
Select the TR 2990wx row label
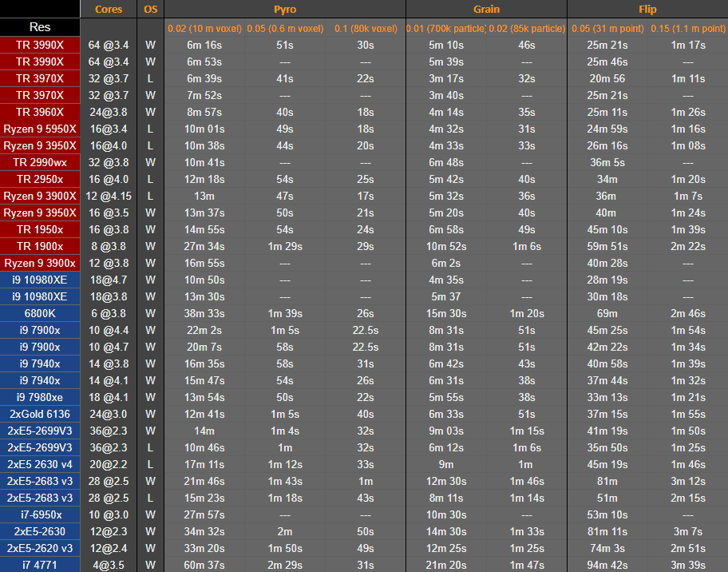pos(40,163)
